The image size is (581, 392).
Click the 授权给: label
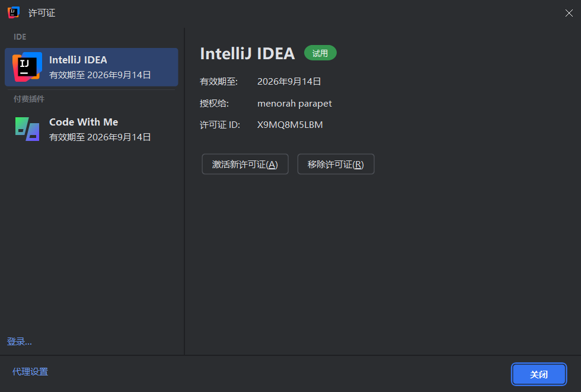(214, 103)
